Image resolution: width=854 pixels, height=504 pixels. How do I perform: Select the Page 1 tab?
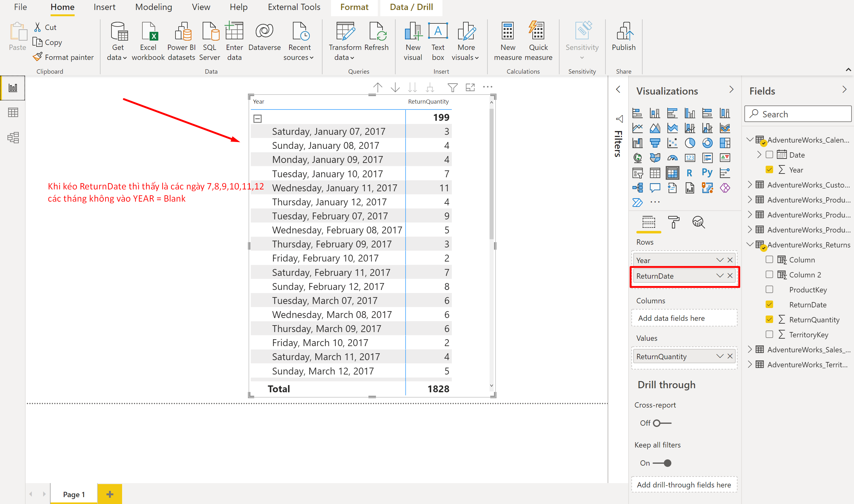pyautogui.click(x=74, y=495)
